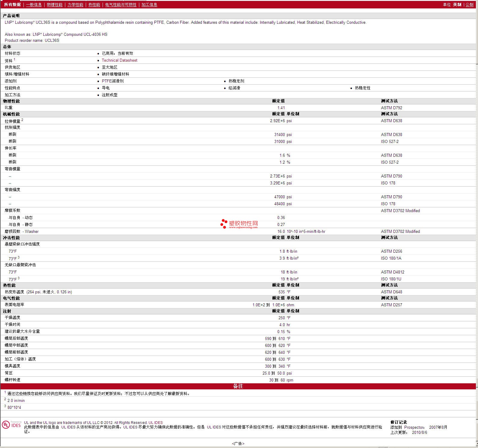
Task: Select the 碳纤维增强材料 filler entry
Action: [116, 74]
